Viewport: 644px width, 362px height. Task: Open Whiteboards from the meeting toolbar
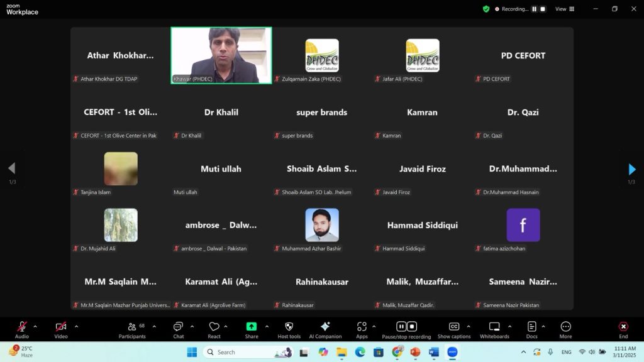point(494,329)
